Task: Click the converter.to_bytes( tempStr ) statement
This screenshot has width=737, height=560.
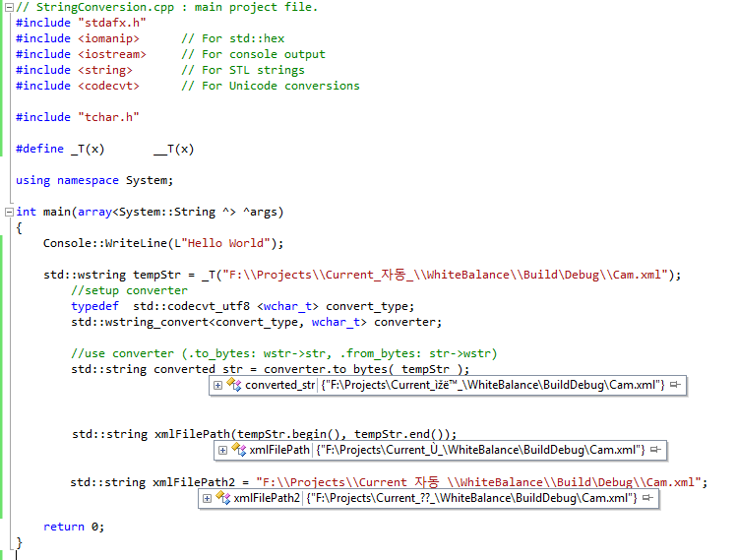Action: tap(271, 369)
